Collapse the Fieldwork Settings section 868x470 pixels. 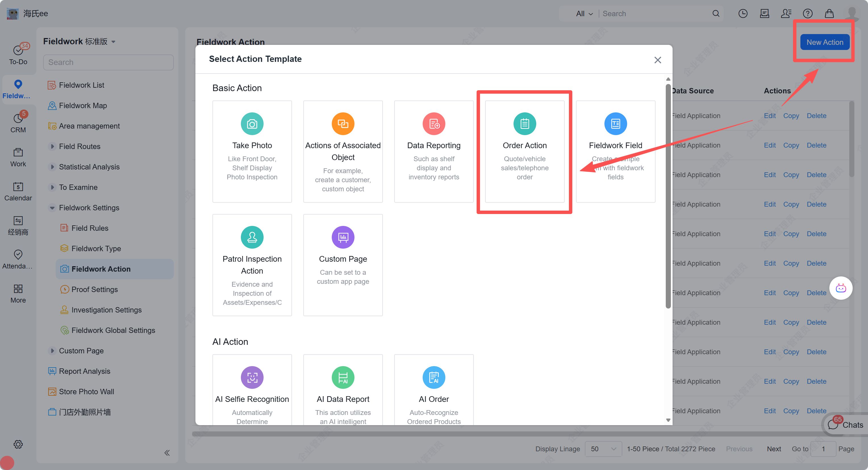52,208
